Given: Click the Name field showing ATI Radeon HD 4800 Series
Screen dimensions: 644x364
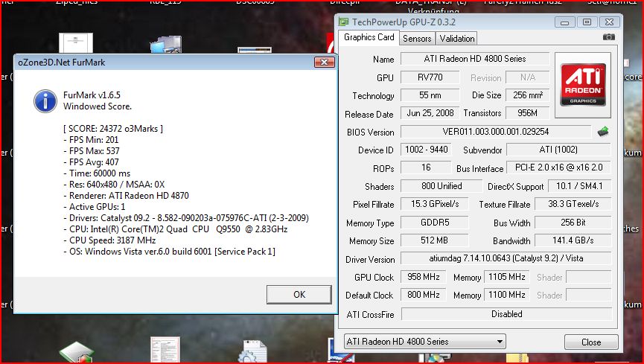Looking at the screenshot, I should (475, 59).
